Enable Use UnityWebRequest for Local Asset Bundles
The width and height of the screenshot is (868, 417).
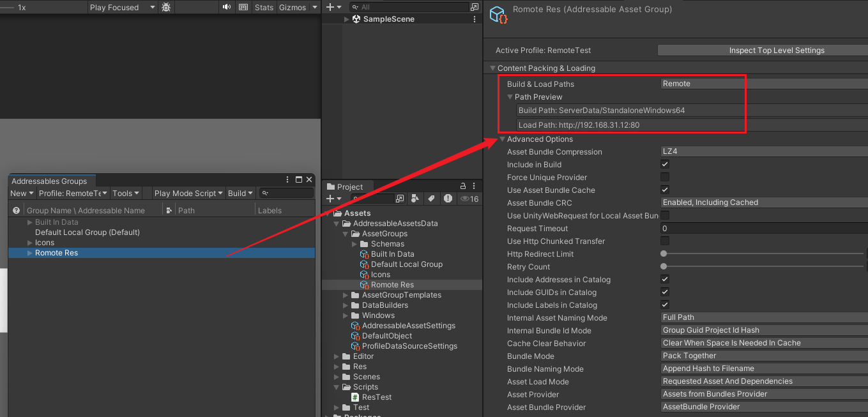(x=665, y=216)
